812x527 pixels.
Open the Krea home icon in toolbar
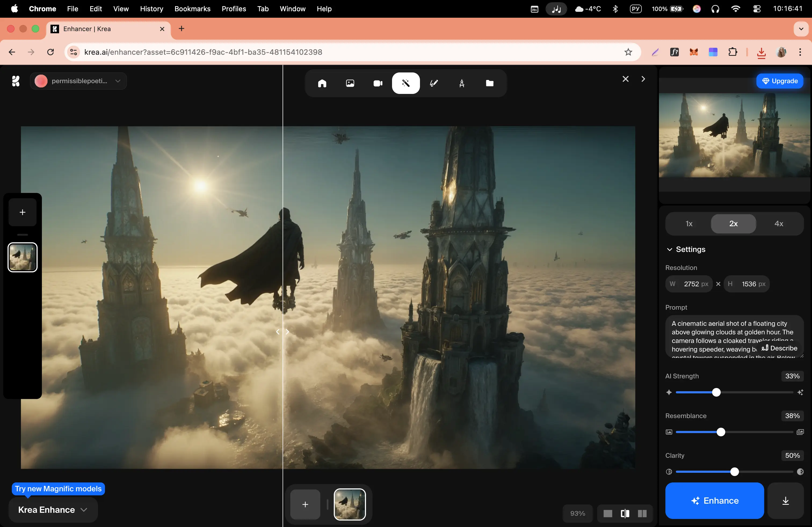click(322, 83)
